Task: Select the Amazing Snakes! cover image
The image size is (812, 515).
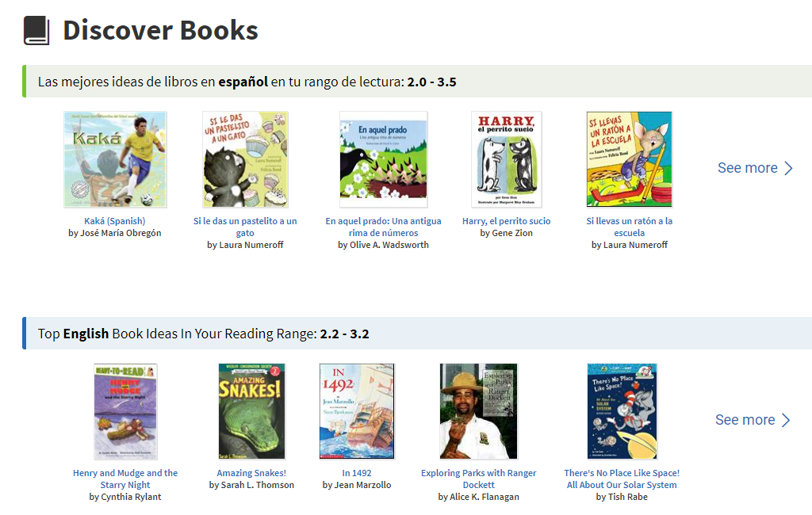Action: point(251,411)
